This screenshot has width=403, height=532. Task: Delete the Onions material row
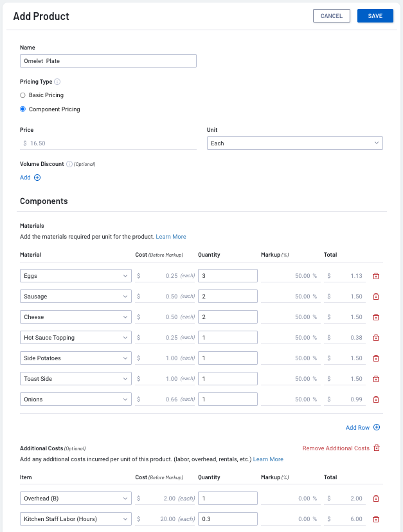point(376,399)
